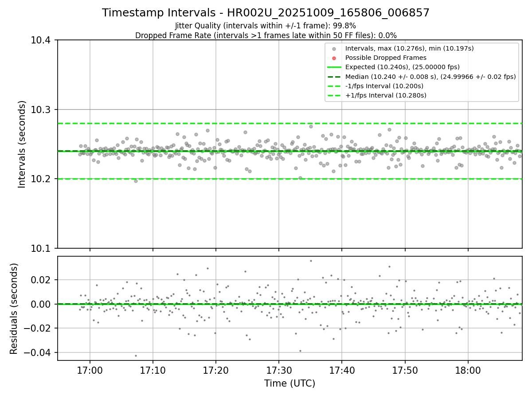Click the gray Intervals marker in the legend

pos(334,48)
